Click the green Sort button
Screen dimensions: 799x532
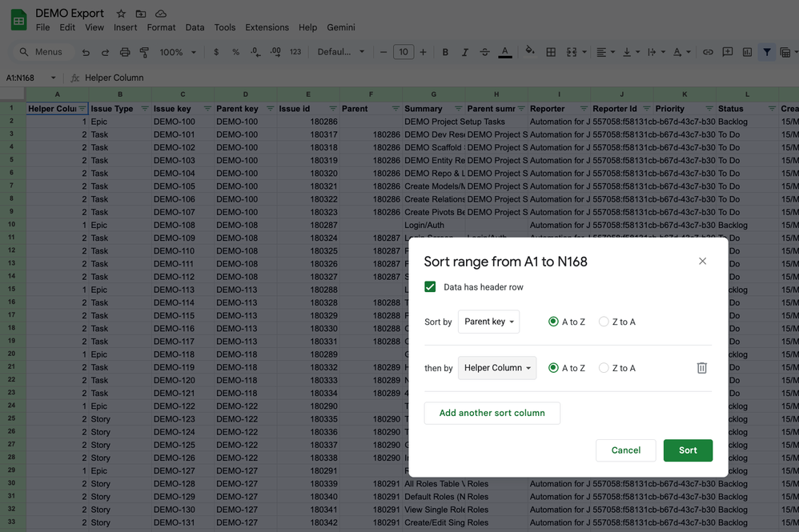[688, 450]
